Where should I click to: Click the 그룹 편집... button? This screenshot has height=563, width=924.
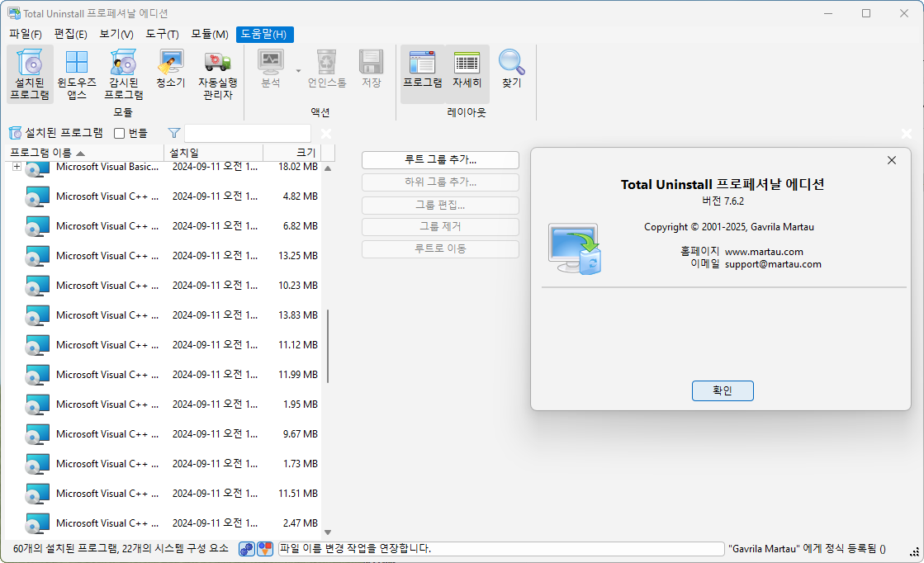[440, 205]
